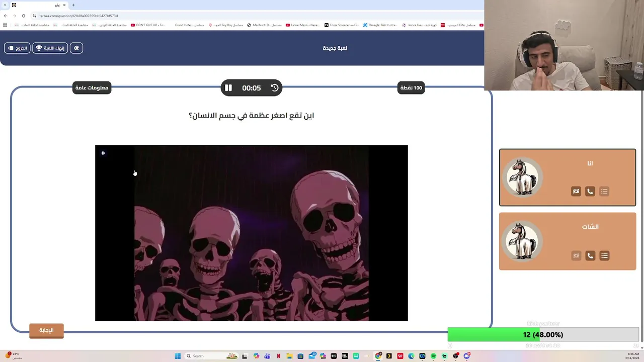Use the swap lifeline on the الشات team card
The image size is (644, 362).
pos(576,255)
